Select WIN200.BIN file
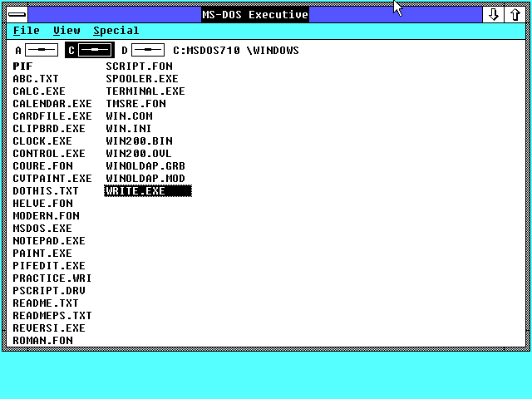 (139, 140)
